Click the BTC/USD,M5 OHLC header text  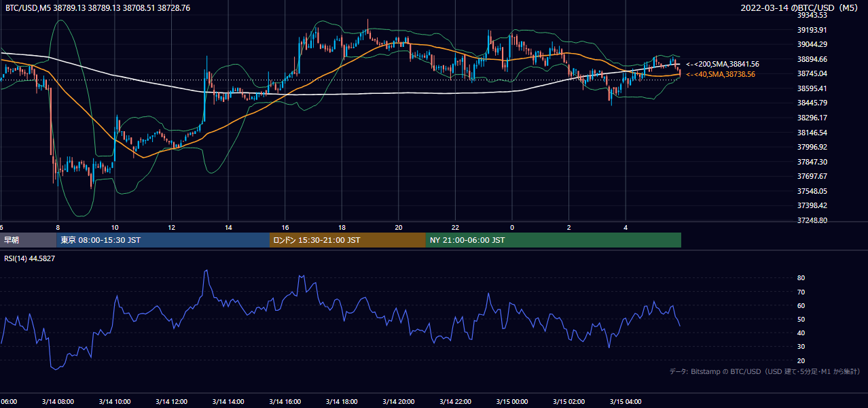pos(98,8)
